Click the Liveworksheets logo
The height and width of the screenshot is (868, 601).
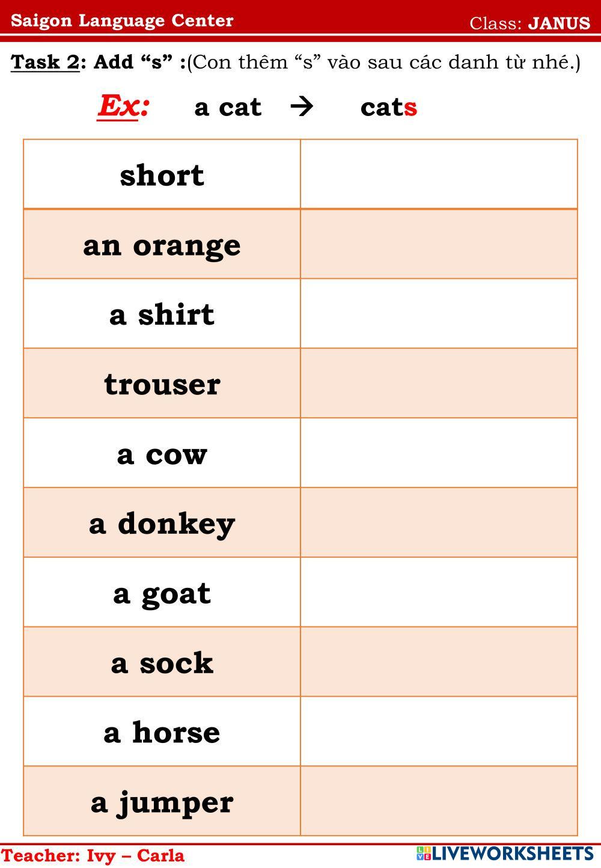point(504,853)
